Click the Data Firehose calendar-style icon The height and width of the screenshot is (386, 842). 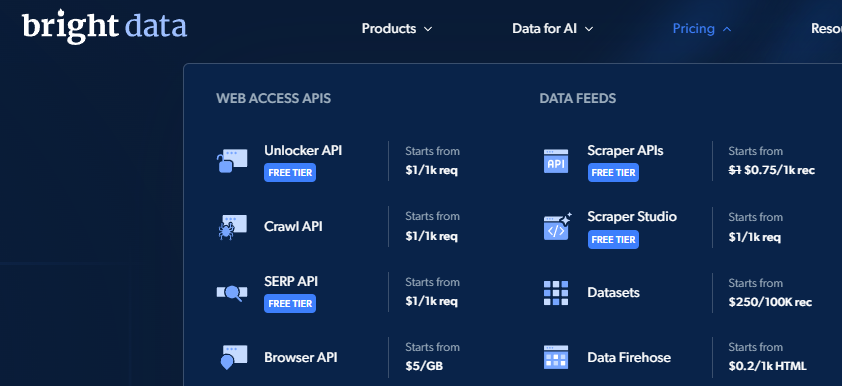pyautogui.click(x=556, y=357)
